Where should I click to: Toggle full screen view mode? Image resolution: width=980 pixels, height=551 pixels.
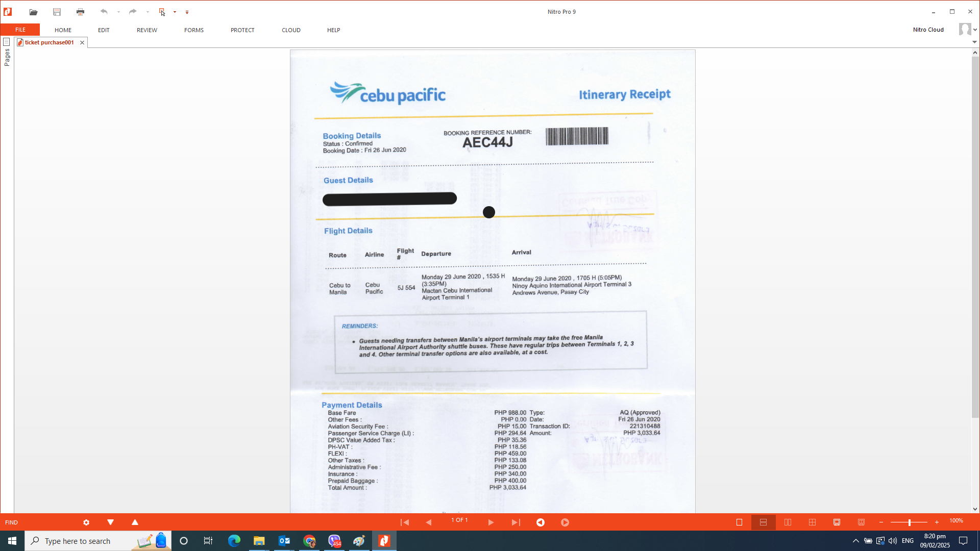point(837,522)
